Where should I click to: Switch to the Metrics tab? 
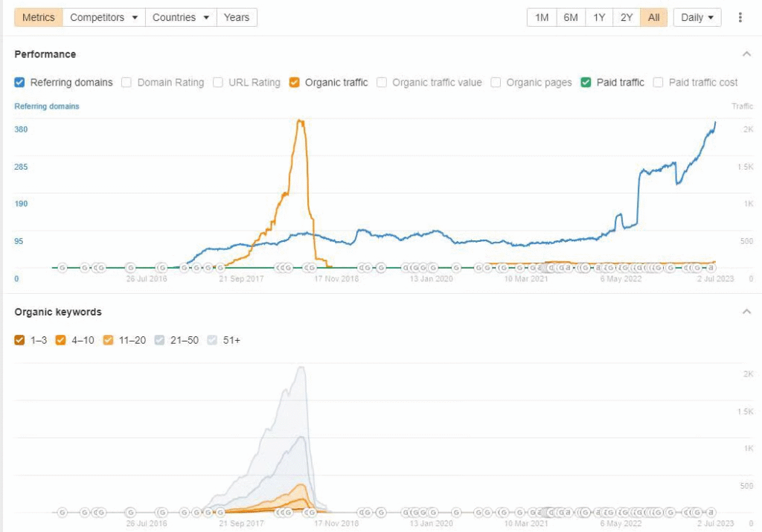coord(38,17)
